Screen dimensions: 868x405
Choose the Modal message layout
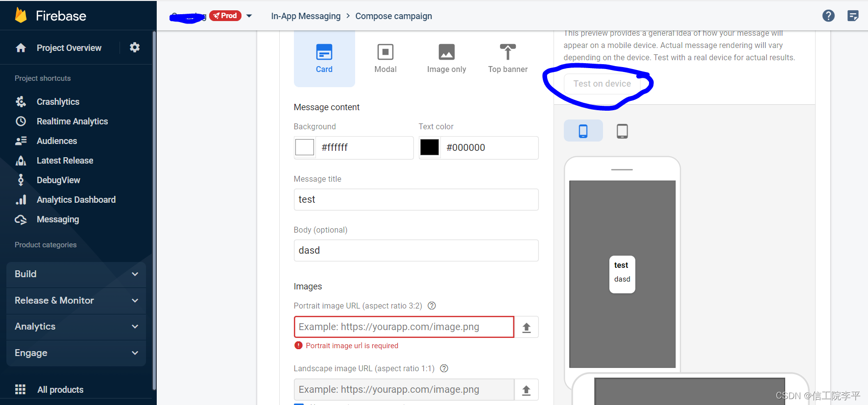click(386, 59)
